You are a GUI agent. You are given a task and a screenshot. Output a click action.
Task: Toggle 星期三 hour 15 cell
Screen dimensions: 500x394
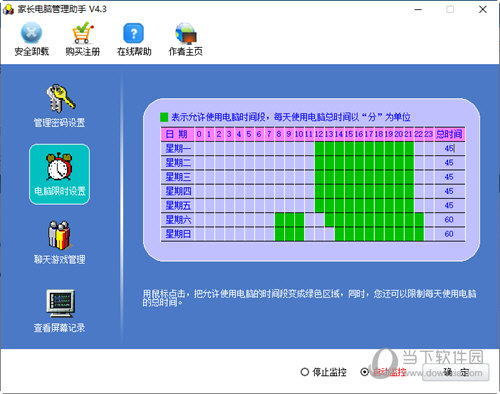click(349, 177)
